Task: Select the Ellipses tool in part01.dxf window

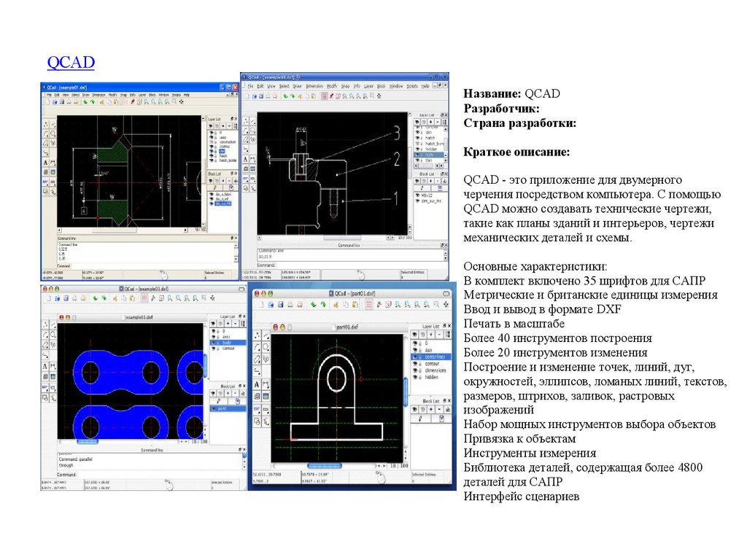Action: 257,359
